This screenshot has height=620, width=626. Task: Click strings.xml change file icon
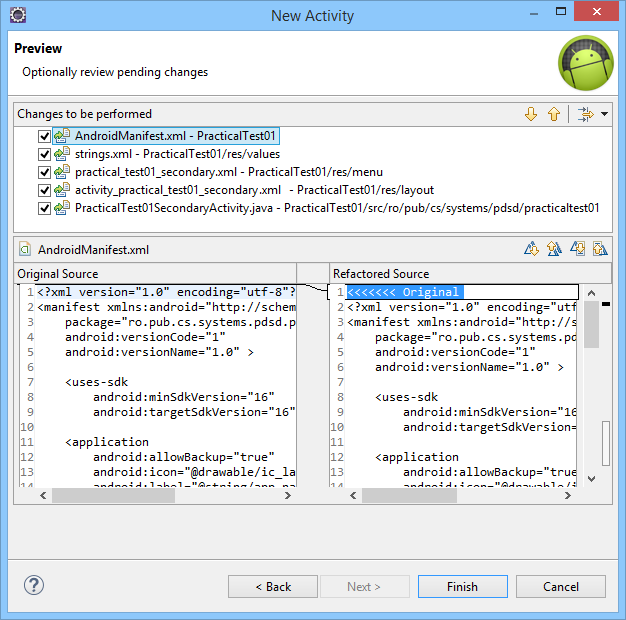(x=62, y=154)
